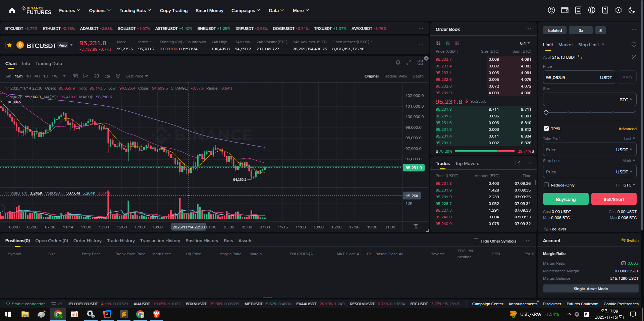Enable the Reduce-Only checkbox

tap(546, 185)
